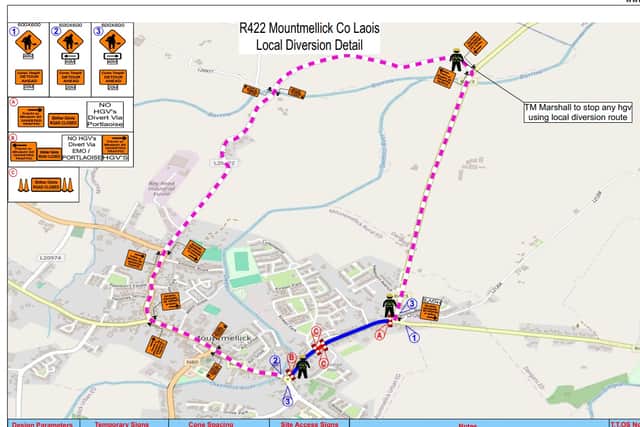
Task: Click the orange arrow sign at the southwest junction
Action: coord(156,347)
